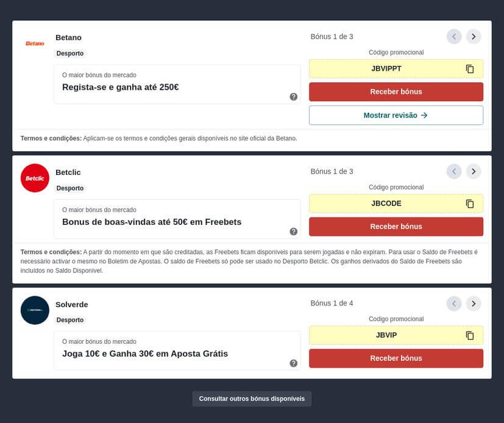Go back to previous Solverde bonus
This screenshot has height=423, width=504.
pyautogui.click(x=454, y=304)
